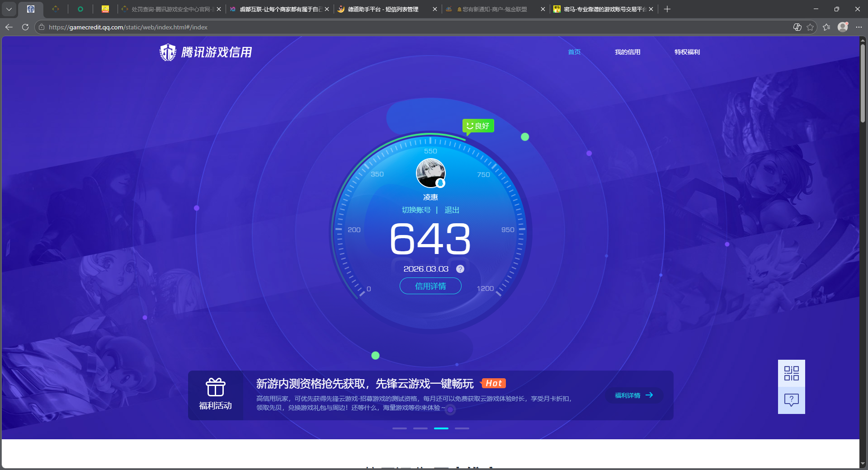The width and height of the screenshot is (868, 470).
Task: Switch to the 密马 game trading tab
Action: click(x=601, y=9)
